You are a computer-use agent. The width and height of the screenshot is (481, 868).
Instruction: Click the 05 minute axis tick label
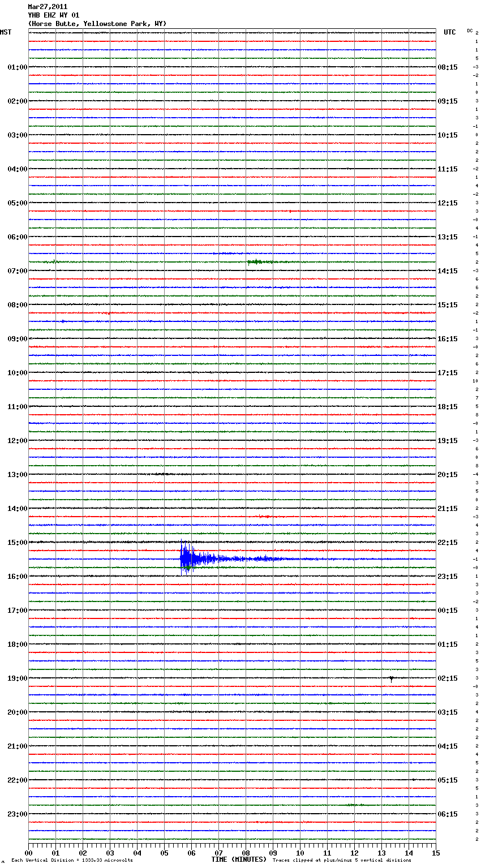click(x=164, y=853)
